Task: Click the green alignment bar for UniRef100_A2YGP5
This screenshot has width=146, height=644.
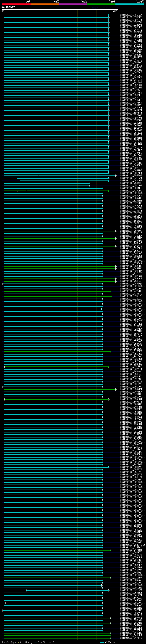Action: click(x=56, y=191)
